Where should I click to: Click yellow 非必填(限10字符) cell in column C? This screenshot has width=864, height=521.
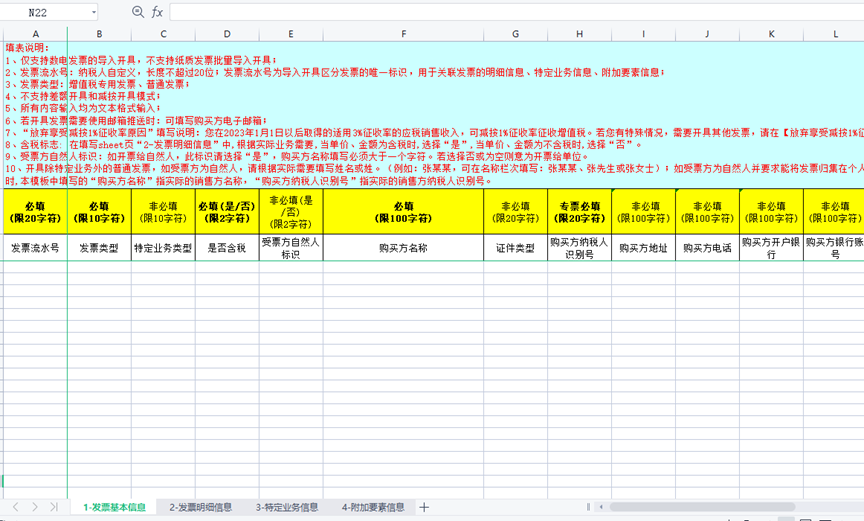(x=163, y=212)
